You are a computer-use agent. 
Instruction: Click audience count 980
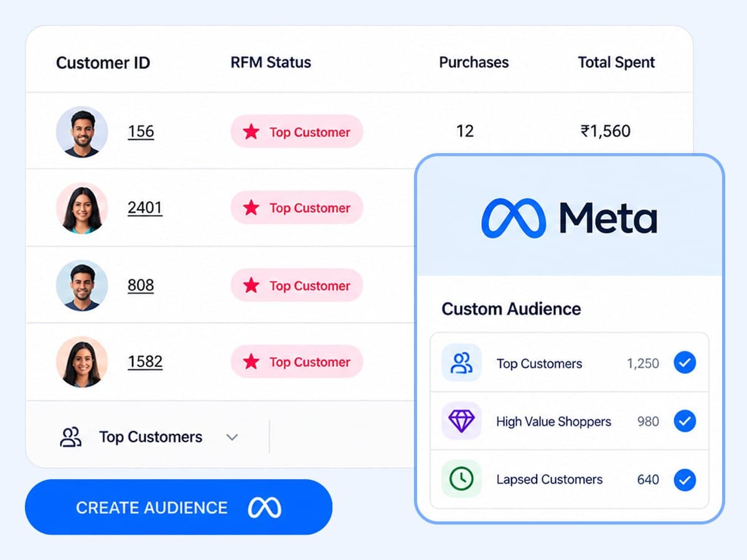pos(648,421)
